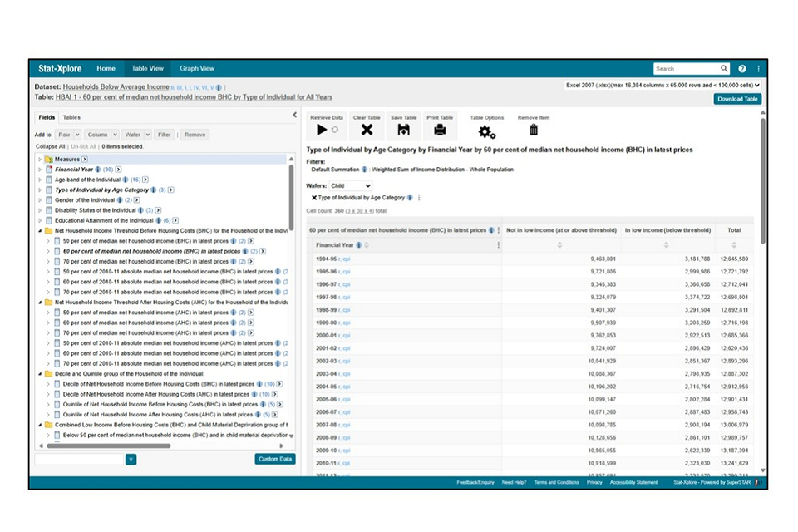Click the Clear Table X icon
Viewport: 798px width, 532px height.
pyautogui.click(x=367, y=130)
